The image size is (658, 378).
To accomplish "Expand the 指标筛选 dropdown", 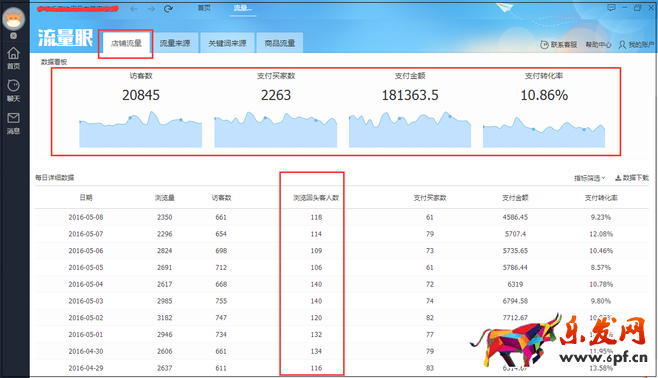I will pyautogui.click(x=590, y=178).
